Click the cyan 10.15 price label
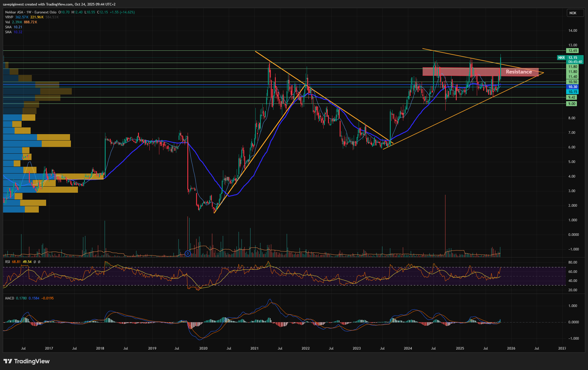This screenshot has height=370, width=588. click(573, 92)
